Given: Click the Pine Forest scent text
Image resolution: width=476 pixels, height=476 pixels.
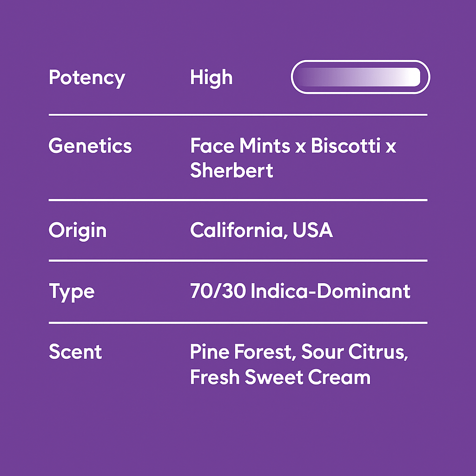Looking at the screenshot, I should 242,352.
